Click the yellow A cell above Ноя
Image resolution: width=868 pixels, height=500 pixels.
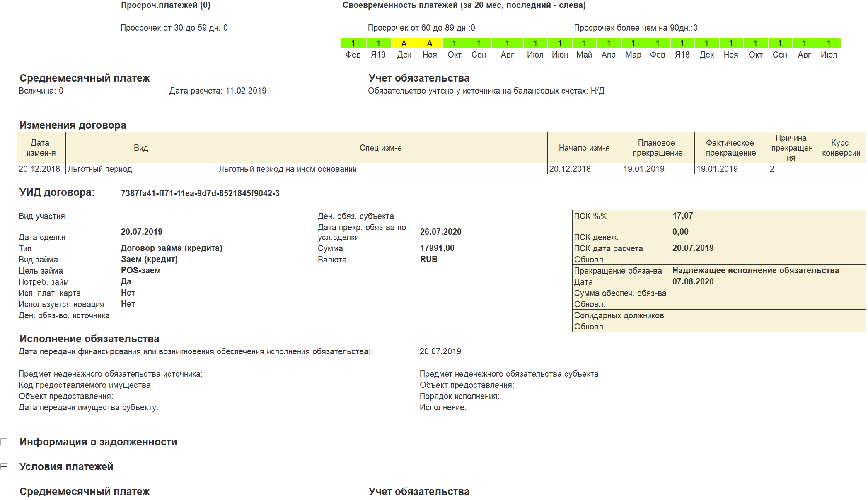click(430, 43)
